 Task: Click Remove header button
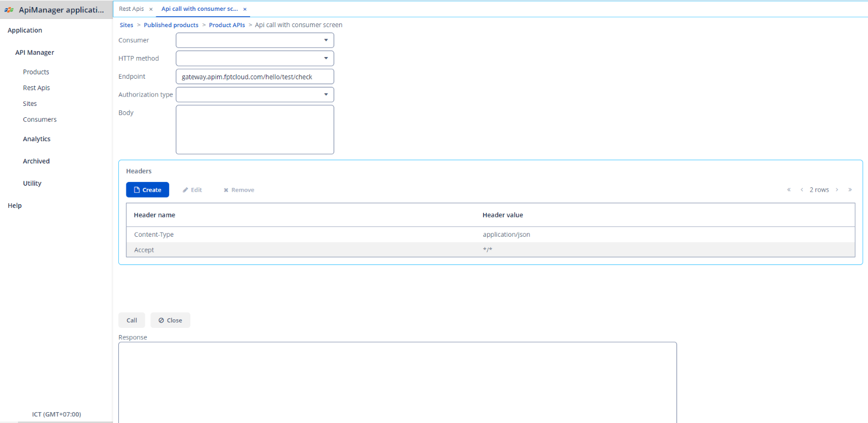(x=239, y=190)
